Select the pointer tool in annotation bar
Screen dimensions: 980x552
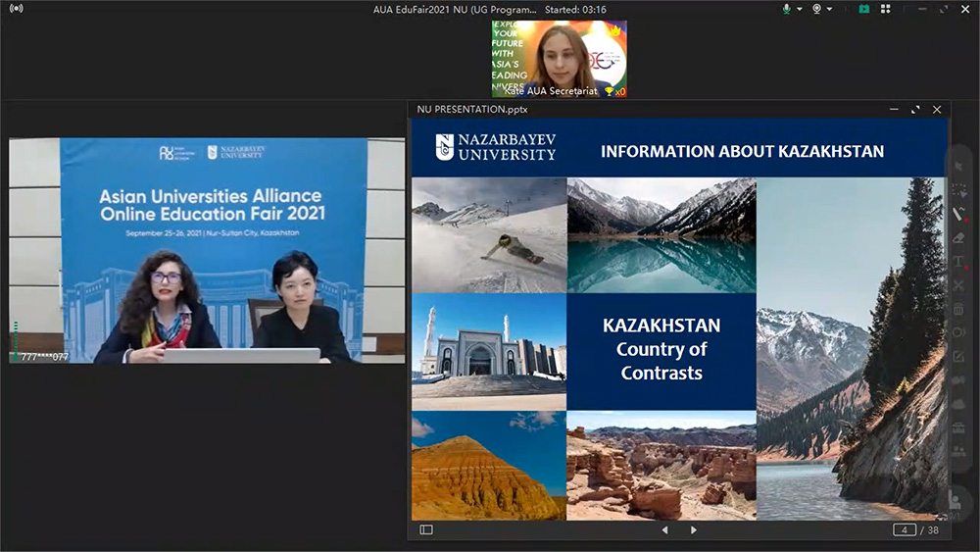(958, 167)
